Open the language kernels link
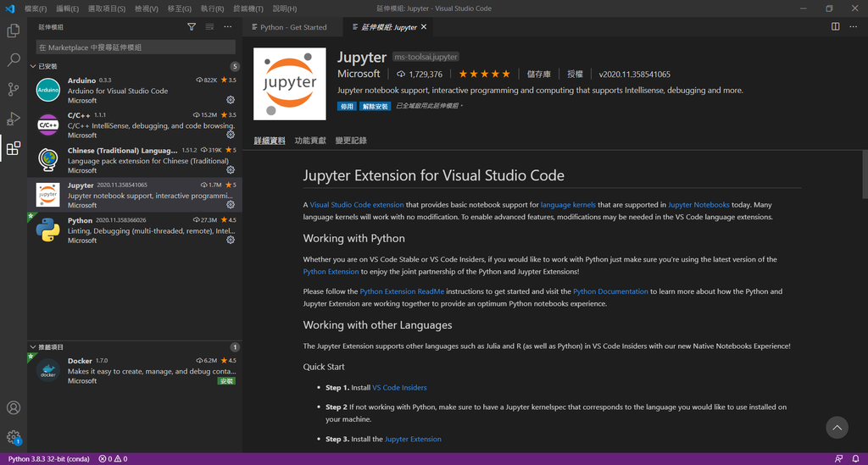This screenshot has width=868, height=465. click(568, 205)
